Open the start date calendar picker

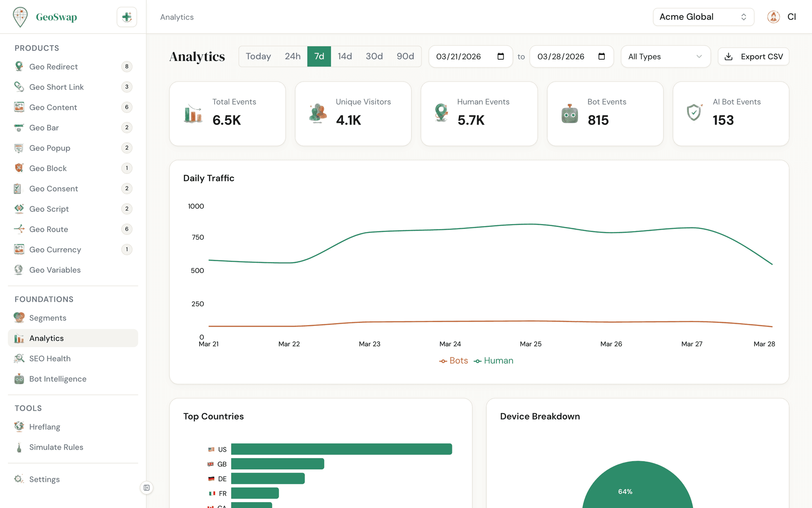[501, 56]
